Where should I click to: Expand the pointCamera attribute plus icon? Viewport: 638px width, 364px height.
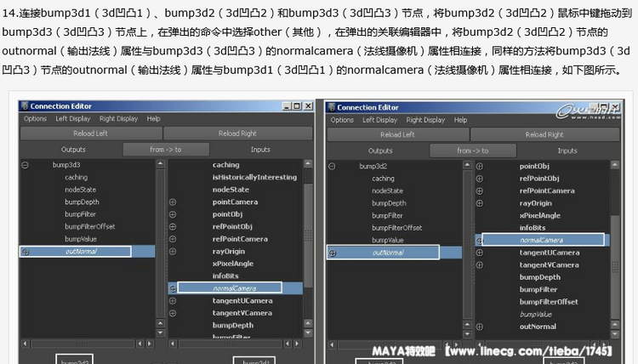click(173, 202)
